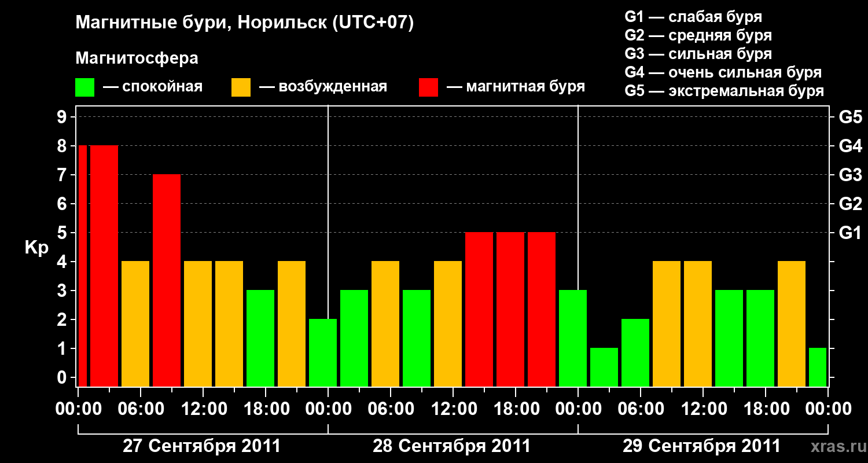Click the 'G1' label on the right axis
Image resolution: width=868 pixels, height=463 pixels.
pos(850,233)
